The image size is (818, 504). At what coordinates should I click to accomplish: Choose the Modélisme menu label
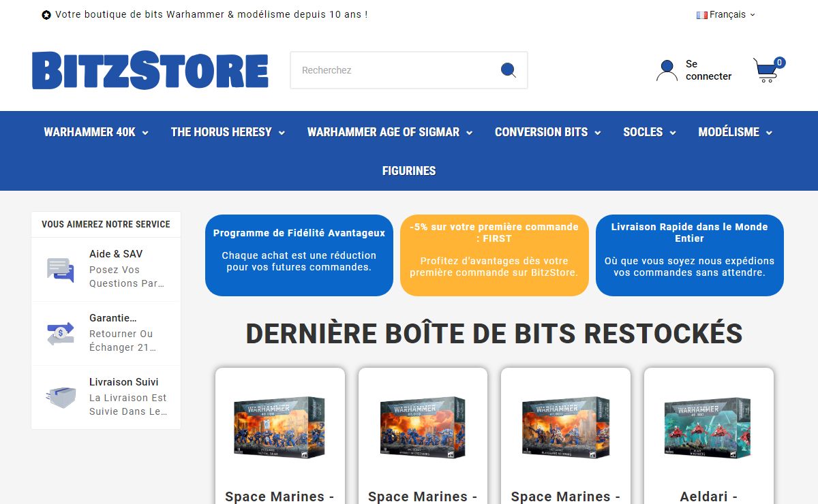click(729, 132)
